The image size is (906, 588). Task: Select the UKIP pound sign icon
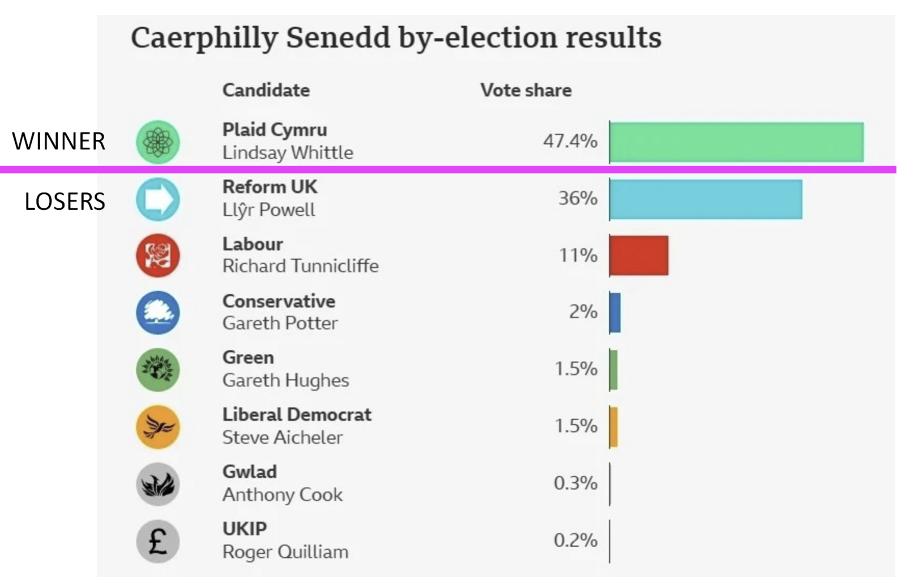coord(158,541)
